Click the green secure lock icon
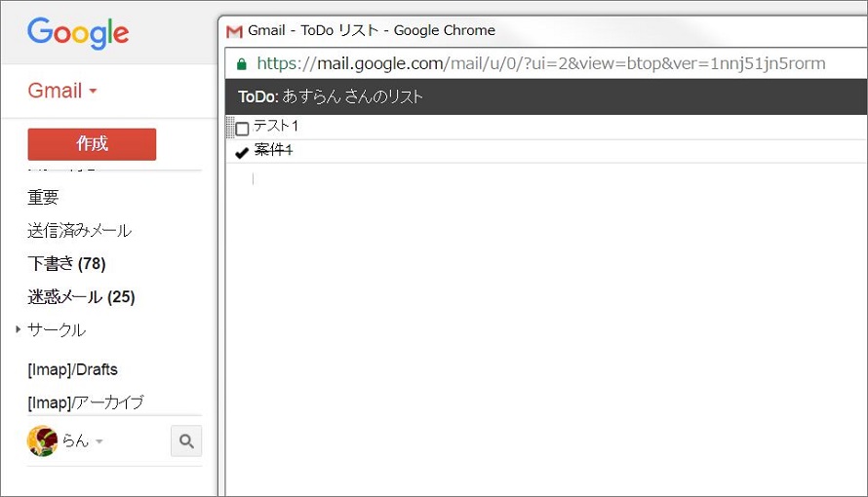The width and height of the screenshot is (868, 497). (241, 64)
